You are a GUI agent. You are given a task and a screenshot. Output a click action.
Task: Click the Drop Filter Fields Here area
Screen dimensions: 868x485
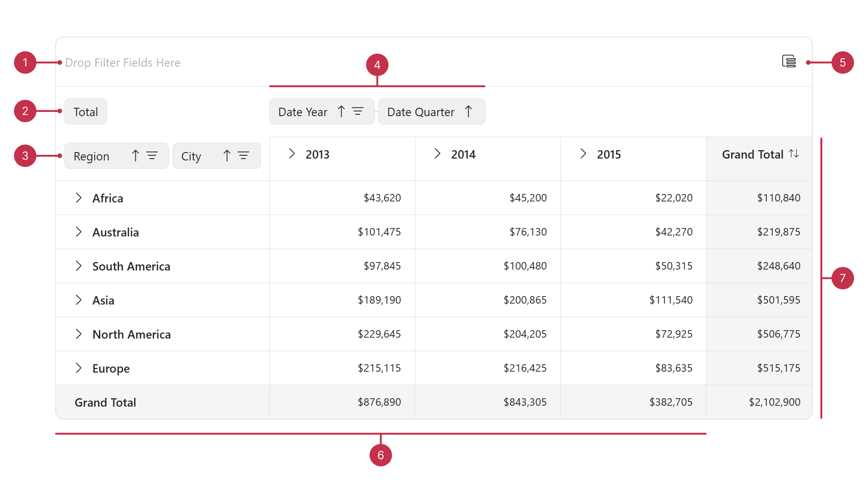tap(123, 62)
